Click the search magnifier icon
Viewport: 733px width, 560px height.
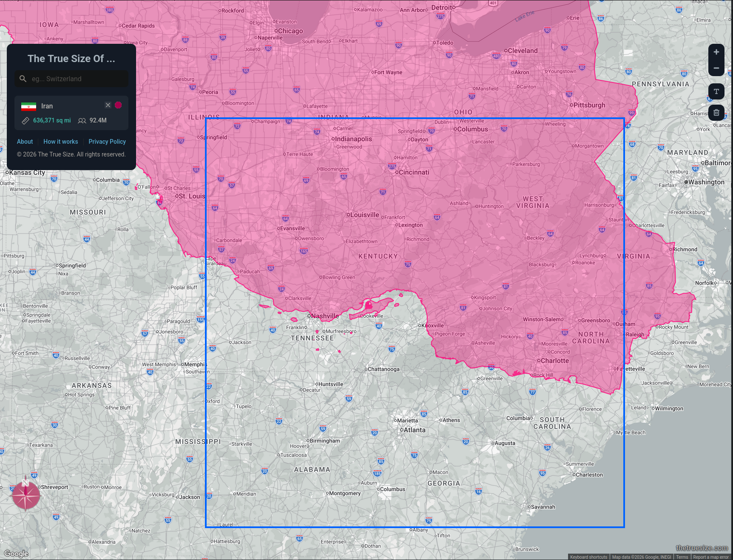coord(23,79)
